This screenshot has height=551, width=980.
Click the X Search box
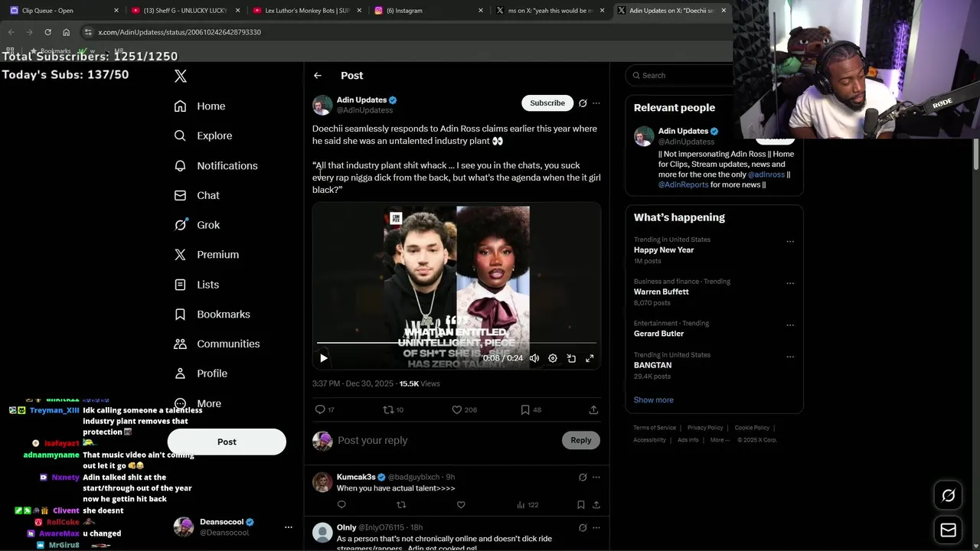pos(681,75)
